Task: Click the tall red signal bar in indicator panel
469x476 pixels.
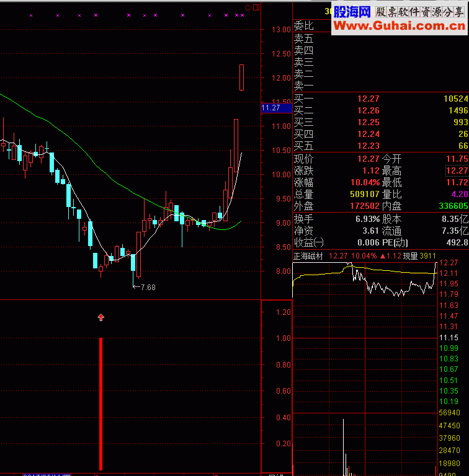Action: [x=101, y=403]
